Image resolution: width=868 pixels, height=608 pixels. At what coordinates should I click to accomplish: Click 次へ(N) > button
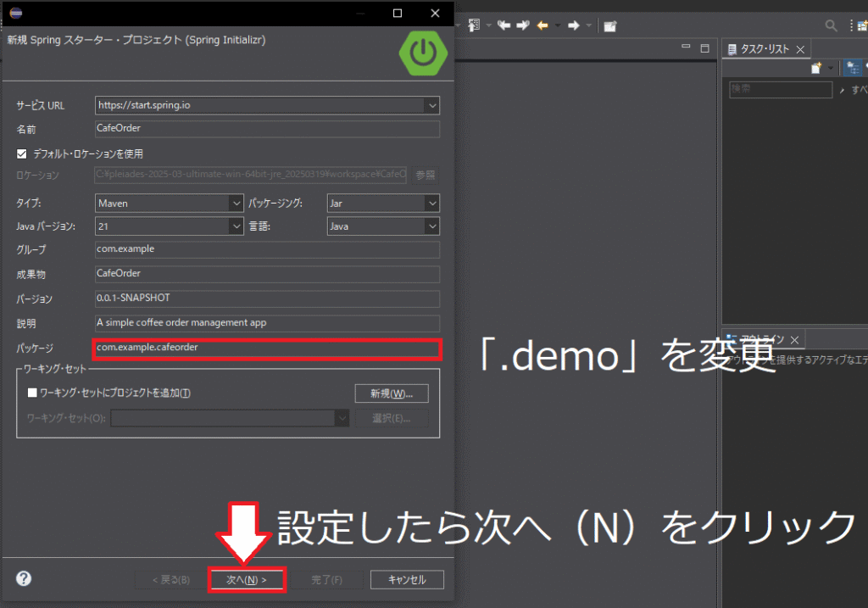[247, 580]
